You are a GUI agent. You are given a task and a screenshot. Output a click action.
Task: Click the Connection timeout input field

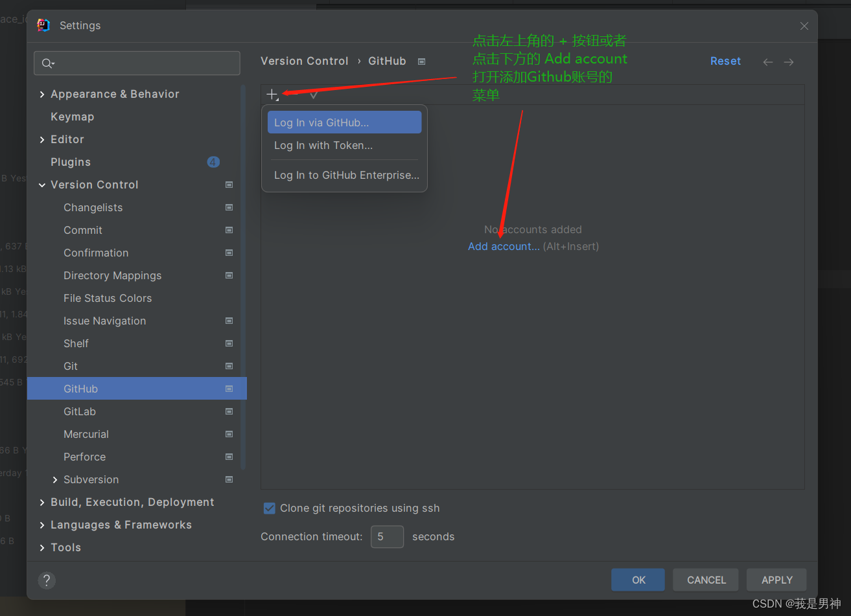387,536
